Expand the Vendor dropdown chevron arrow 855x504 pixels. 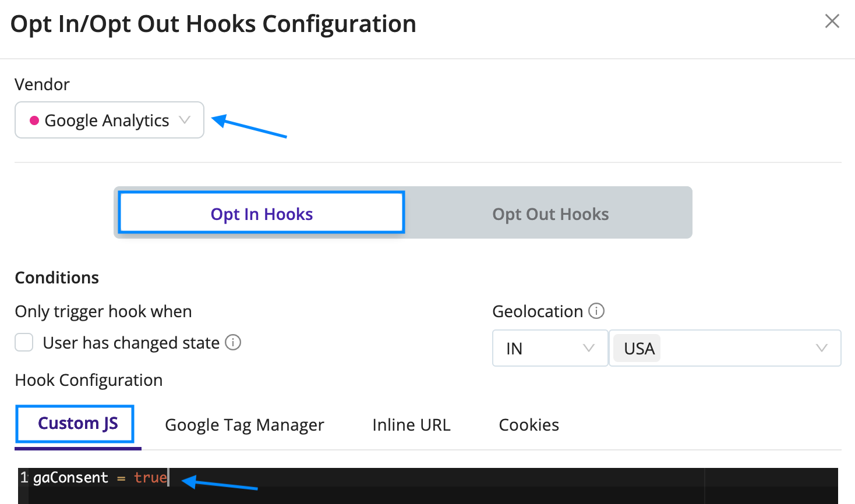click(185, 120)
